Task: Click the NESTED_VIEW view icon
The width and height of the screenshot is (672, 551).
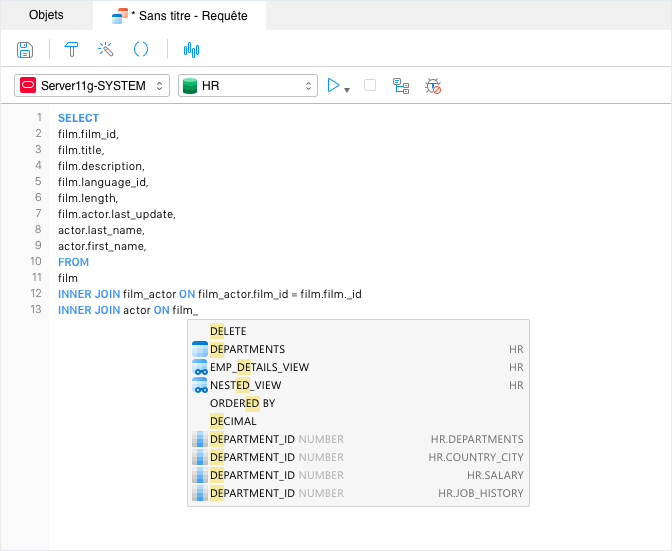Action: point(200,385)
